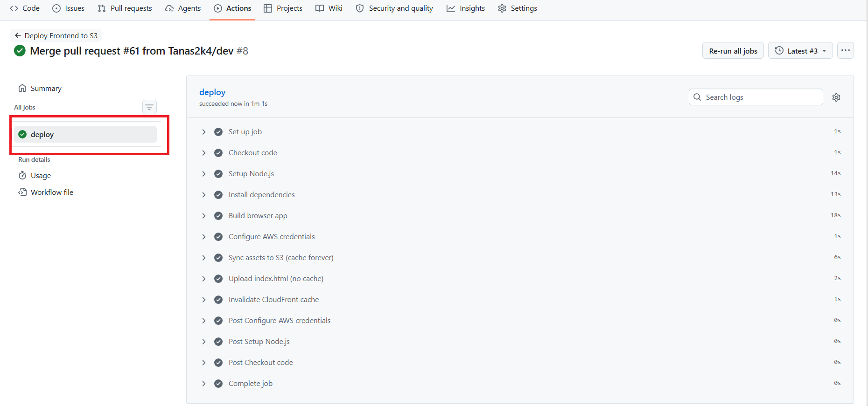Focus the Search logs field
868x406 pixels.
[x=756, y=97]
